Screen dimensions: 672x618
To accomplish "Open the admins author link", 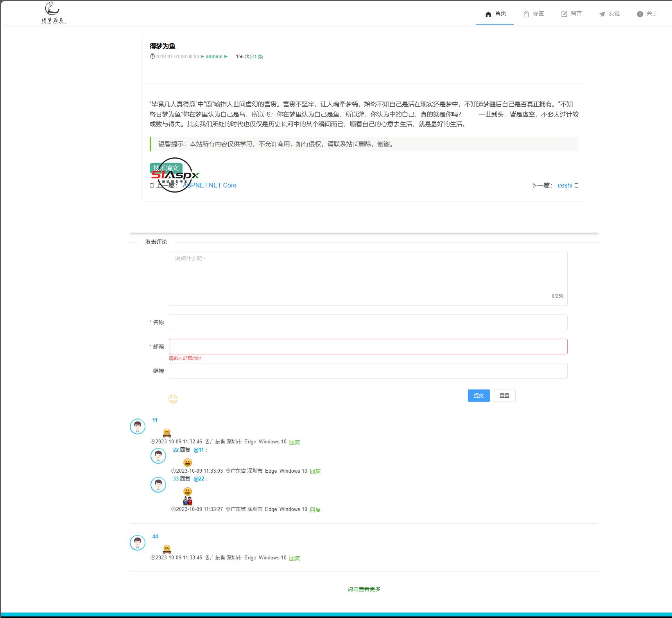I will [x=214, y=57].
